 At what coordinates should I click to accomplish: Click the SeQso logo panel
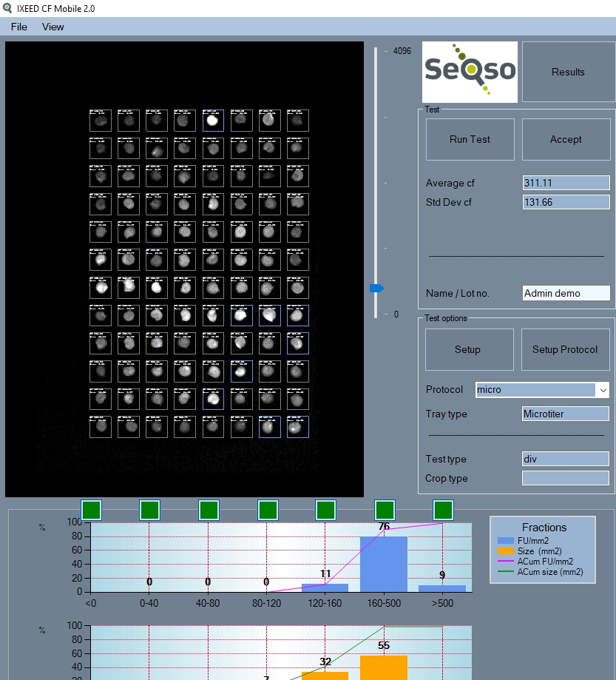tap(468, 72)
